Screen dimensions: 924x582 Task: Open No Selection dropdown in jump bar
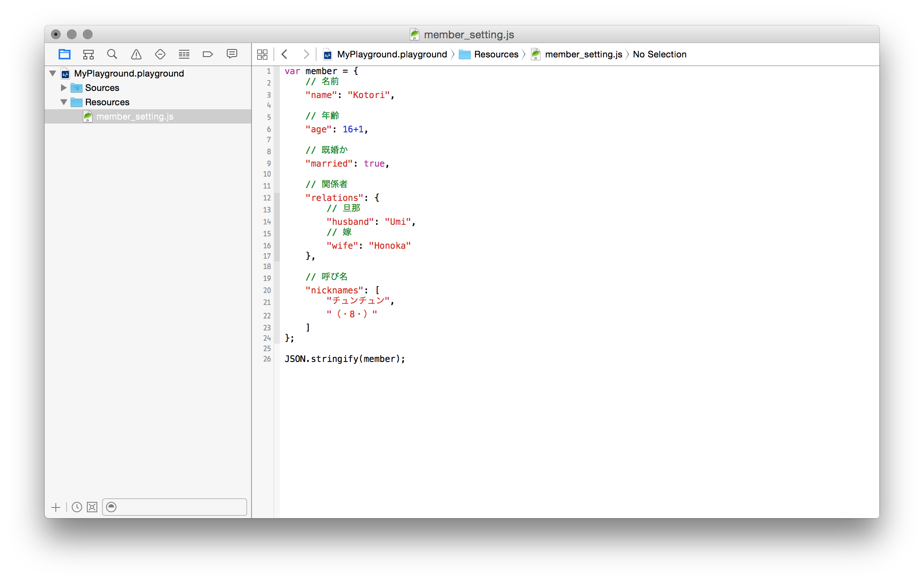[659, 54]
